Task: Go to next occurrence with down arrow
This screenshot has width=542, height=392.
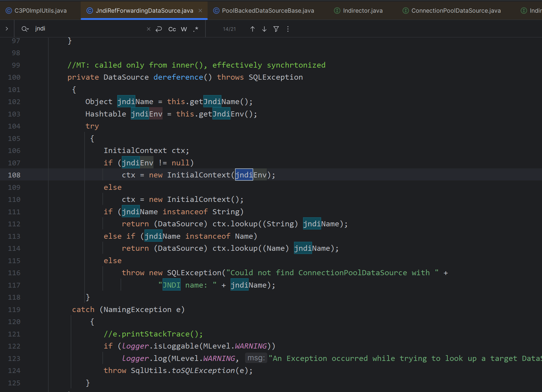Action: point(264,29)
